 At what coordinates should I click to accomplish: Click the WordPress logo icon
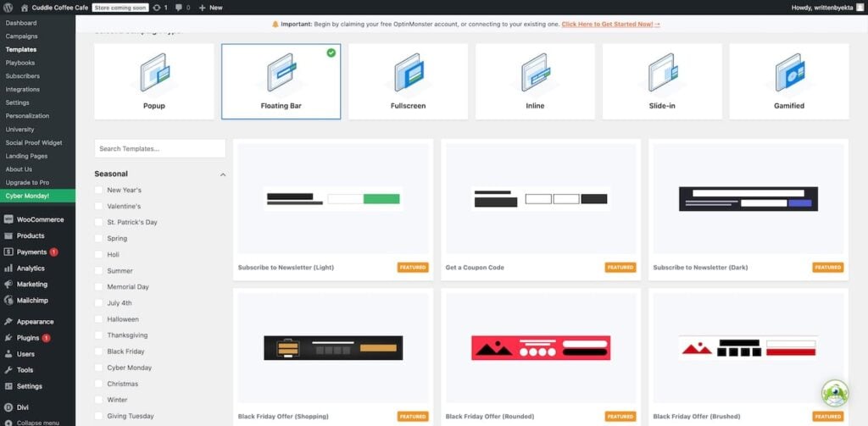[8, 8]
